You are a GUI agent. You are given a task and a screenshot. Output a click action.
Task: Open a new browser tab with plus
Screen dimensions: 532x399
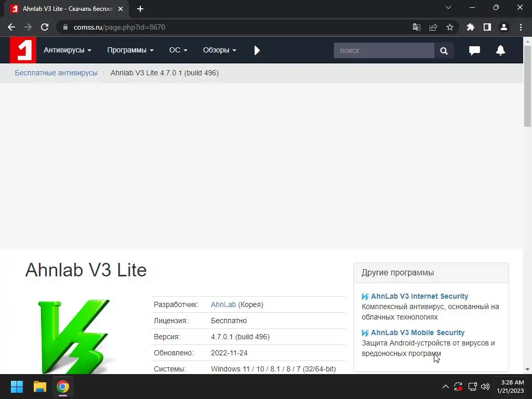tap(140, 9)
